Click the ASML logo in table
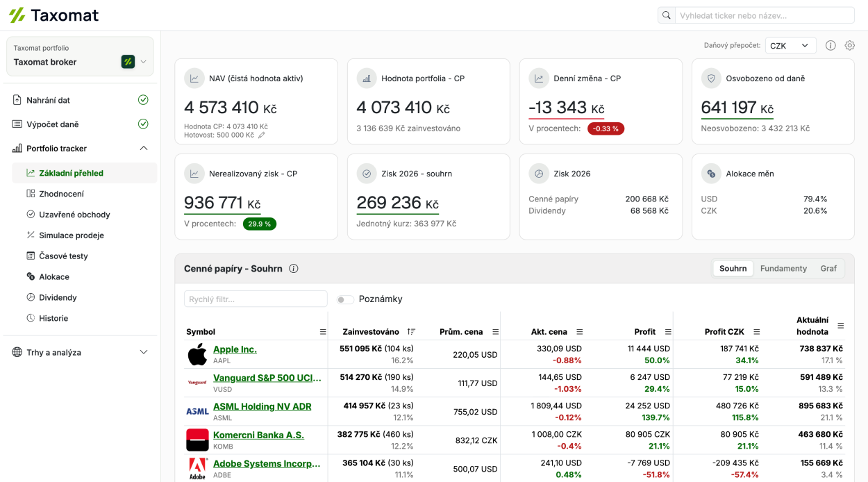This screenshot has width=868, height=482. [x=197, y=411]
